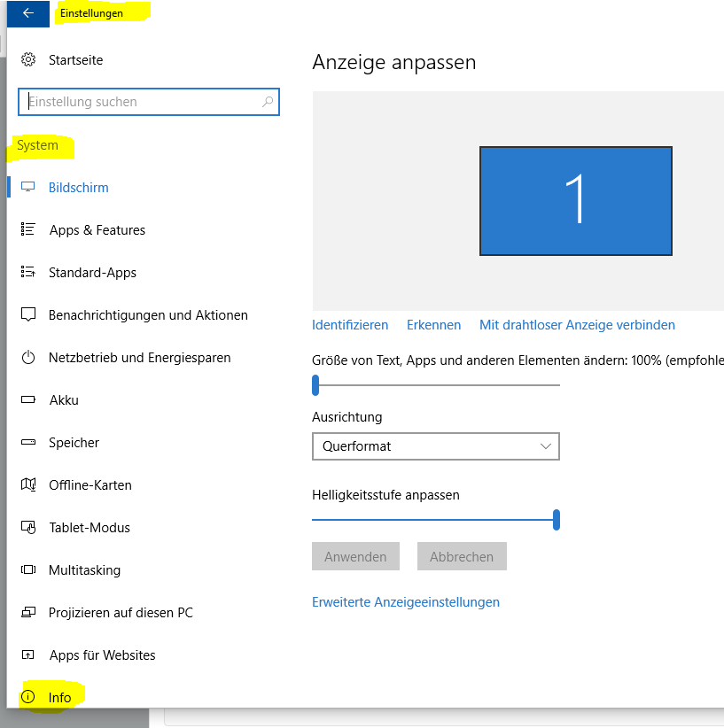Select Tablet-Modus in sidebar
The width and height of the screenshot is (724, 728).
coord(90,528)
